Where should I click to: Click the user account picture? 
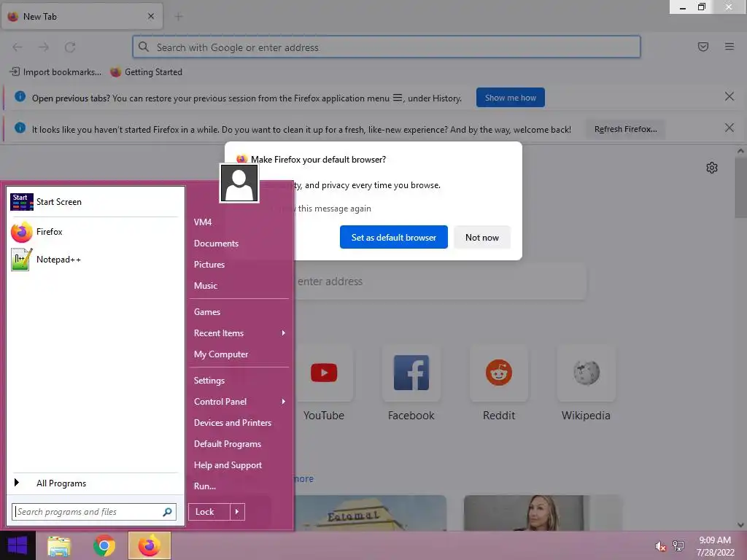239,183
